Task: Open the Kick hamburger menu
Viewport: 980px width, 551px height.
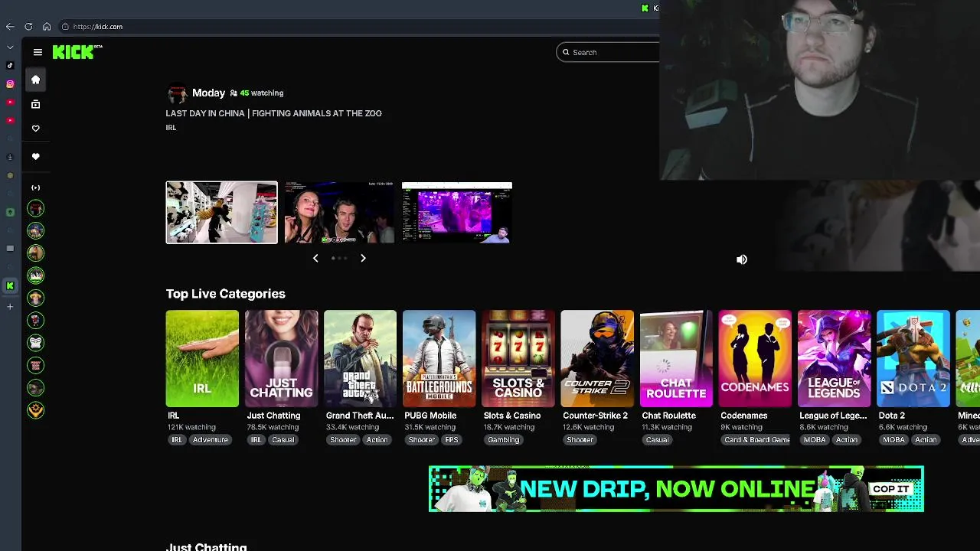Action: (x=38, y=52)
